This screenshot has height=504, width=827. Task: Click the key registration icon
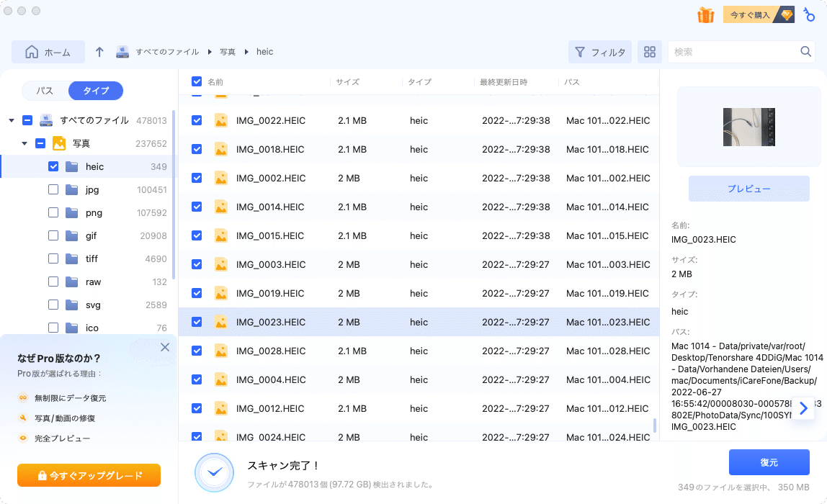click(x=809, y=15)
